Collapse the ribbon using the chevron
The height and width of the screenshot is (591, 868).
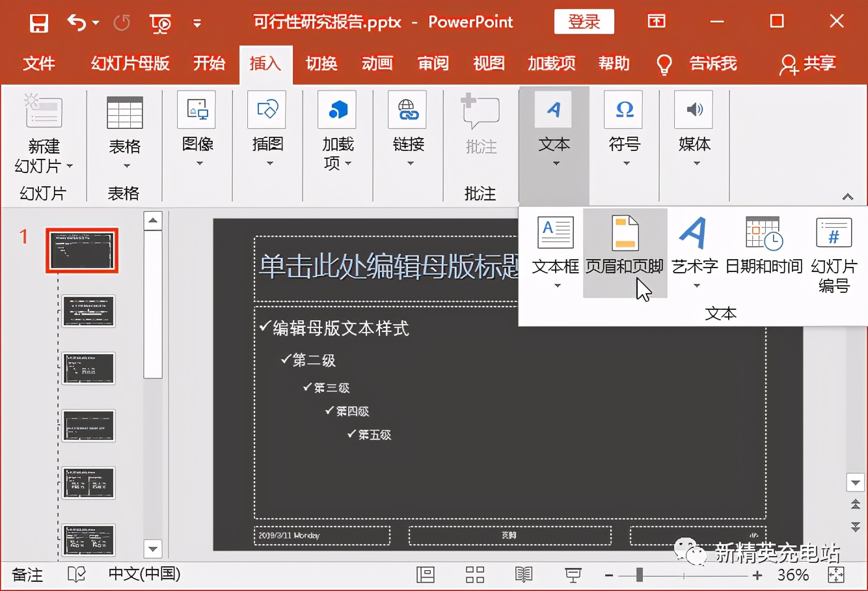(847, 196)
